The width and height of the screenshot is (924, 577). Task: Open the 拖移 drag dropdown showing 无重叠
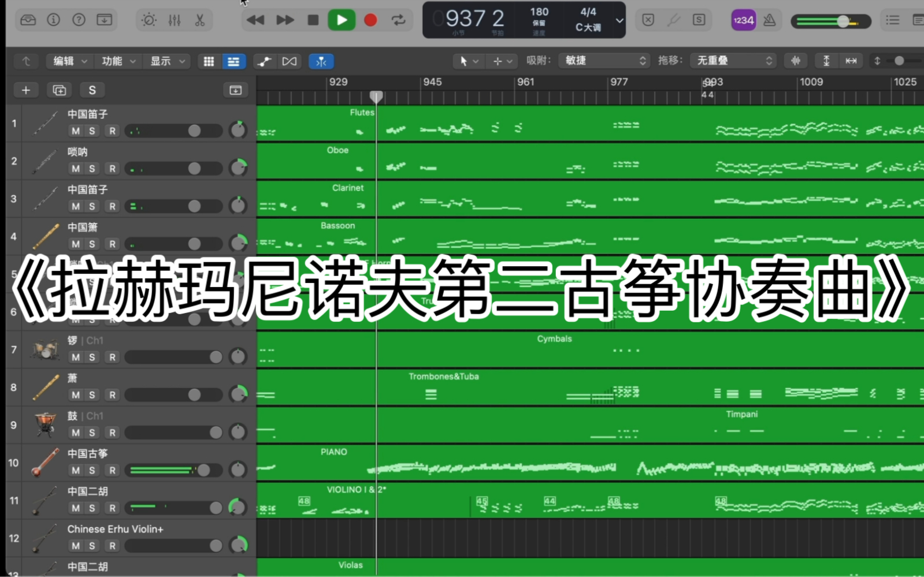coord(732,61)
